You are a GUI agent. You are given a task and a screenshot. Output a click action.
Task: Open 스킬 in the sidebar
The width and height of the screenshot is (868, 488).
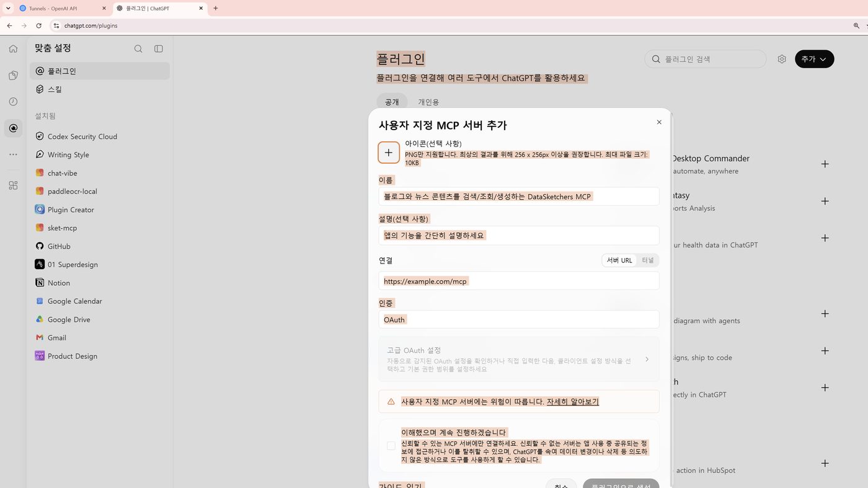pos(99,89)
